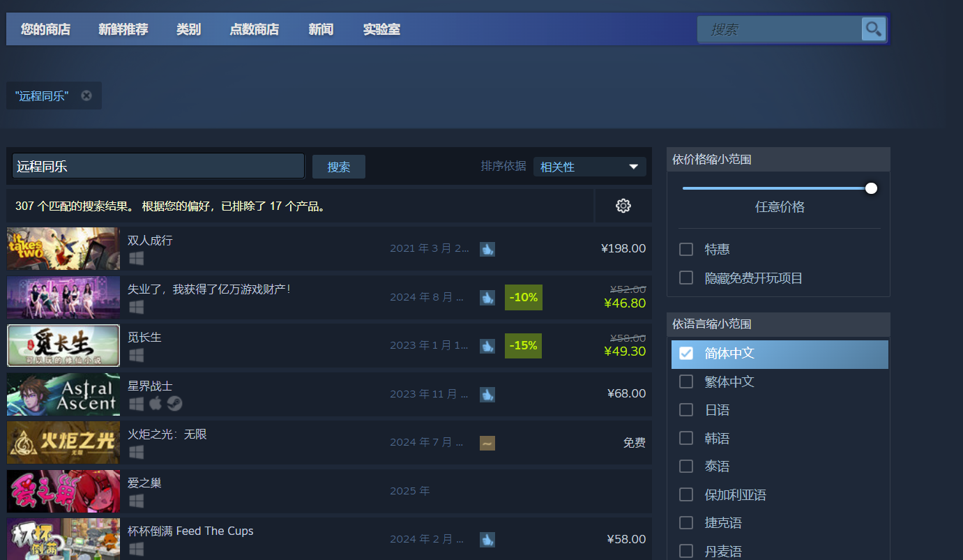Open the 爱之巢 game result
Viewport: 963px width, 560px height.
click(329, 491)
